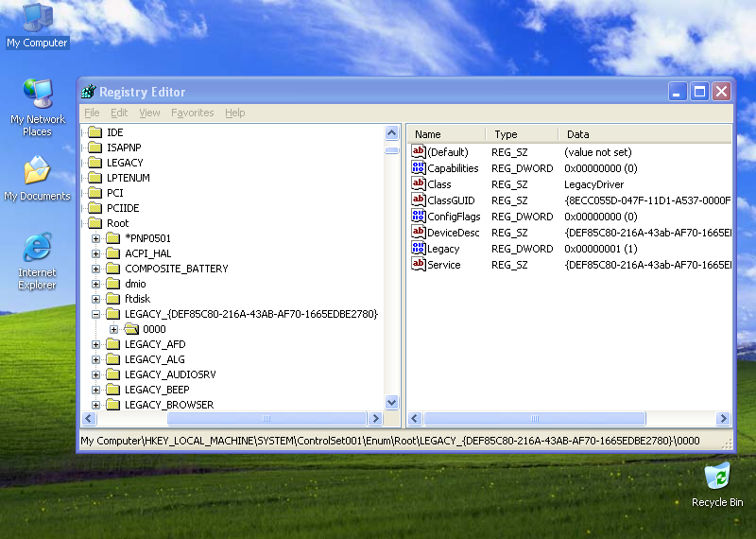Click tree pane horizontal scroll left arrow
The image size is (756, 539).
click(x=89, y=418)
